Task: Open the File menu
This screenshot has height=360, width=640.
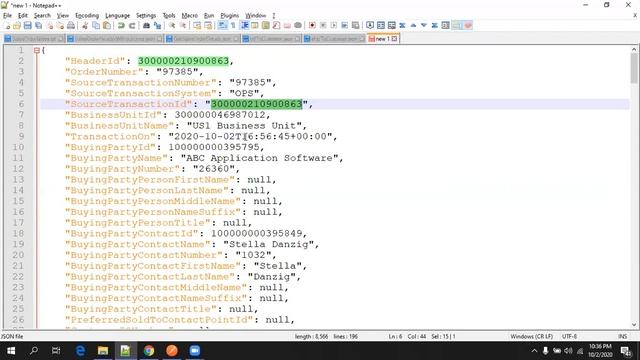Action: point(7,16)
